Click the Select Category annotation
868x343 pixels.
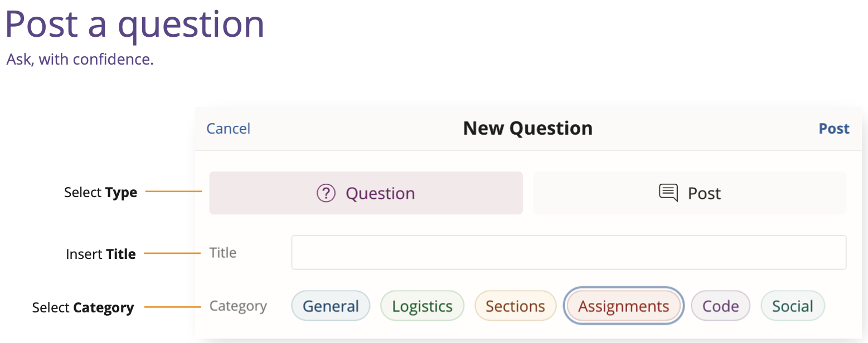click(x=83, y=307)
